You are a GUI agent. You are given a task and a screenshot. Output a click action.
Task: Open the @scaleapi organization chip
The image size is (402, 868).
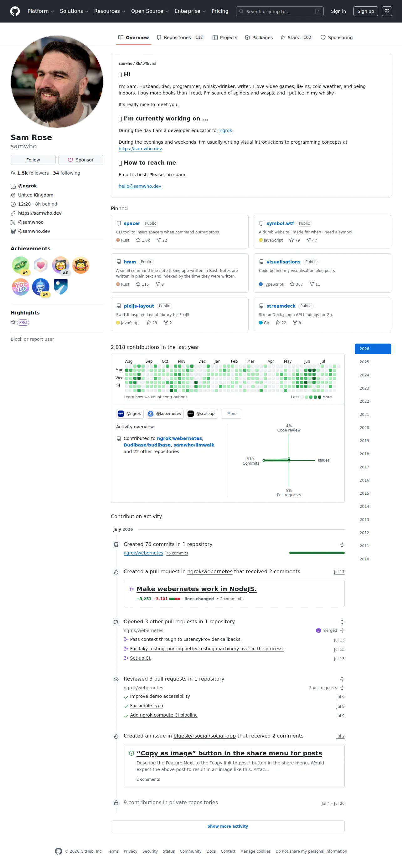pyautogui.click(x=202, y=413)
